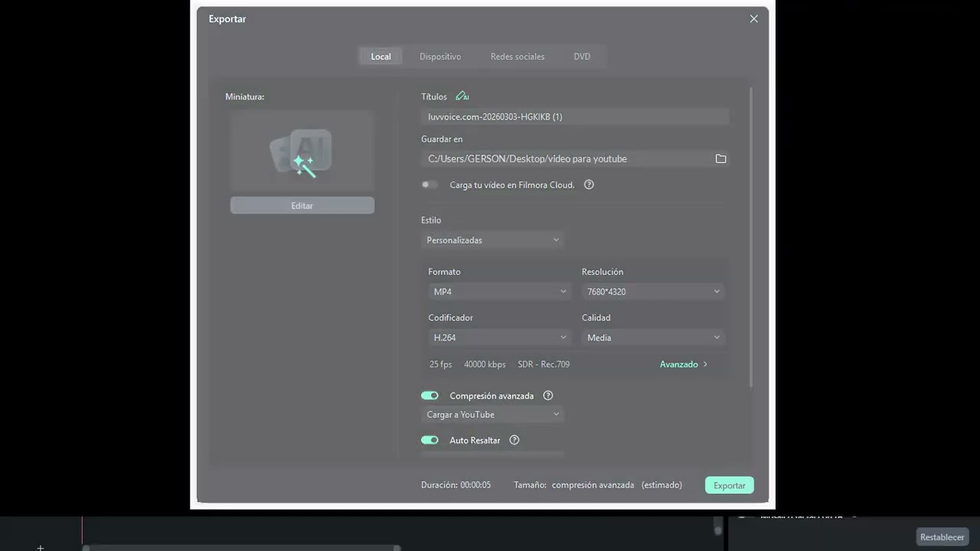Open the Calidad Media dropdown
Screen dimensions: 980x551
[x=653, y=337]
